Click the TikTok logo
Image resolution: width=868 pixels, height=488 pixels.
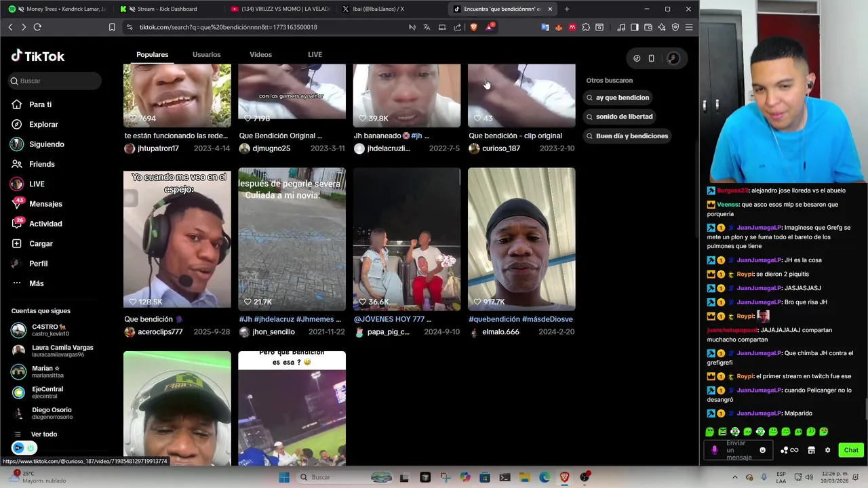pos(38,56)
